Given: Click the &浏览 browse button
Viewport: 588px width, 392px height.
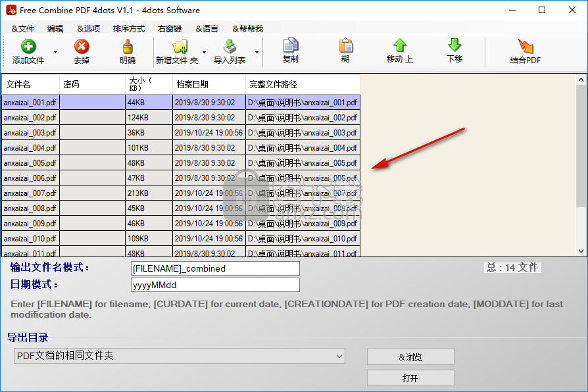Looking at the screenshot, I should click(x=410, y=356).
